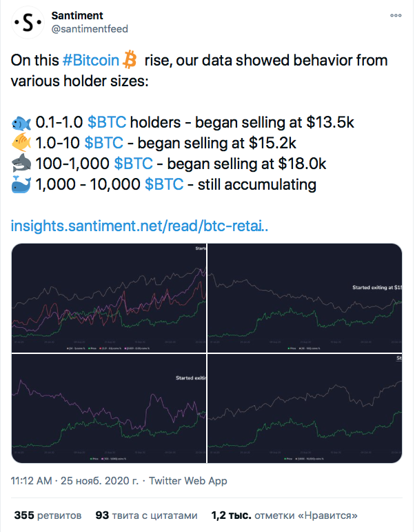Open the Santiment display name profile link

click(x=77, y=16)
